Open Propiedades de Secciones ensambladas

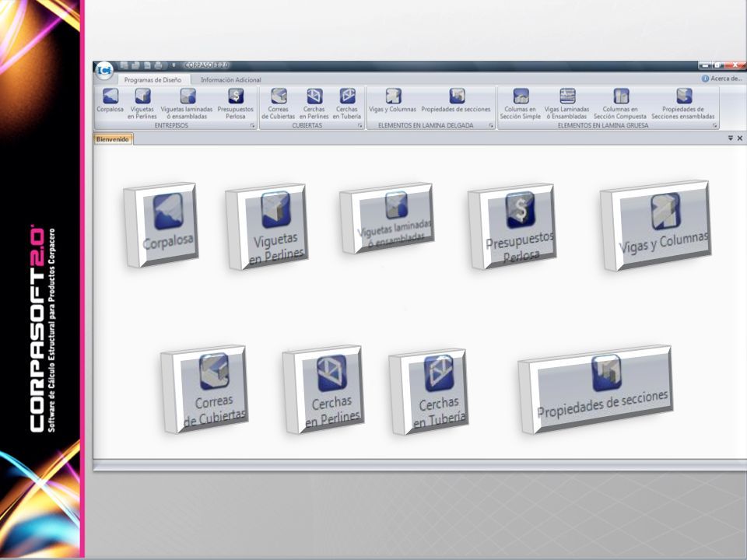[683, 103]
